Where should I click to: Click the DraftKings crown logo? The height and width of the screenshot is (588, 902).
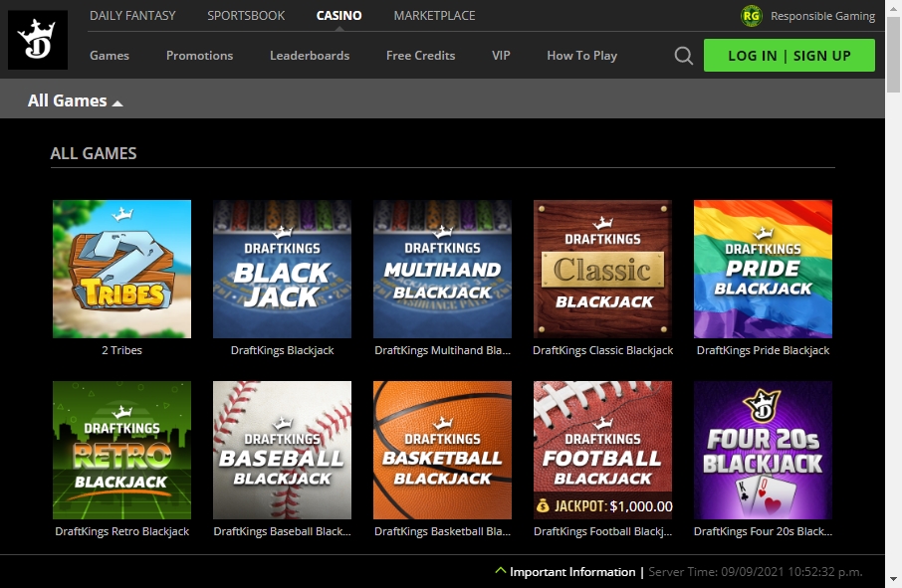pos(38,40)
